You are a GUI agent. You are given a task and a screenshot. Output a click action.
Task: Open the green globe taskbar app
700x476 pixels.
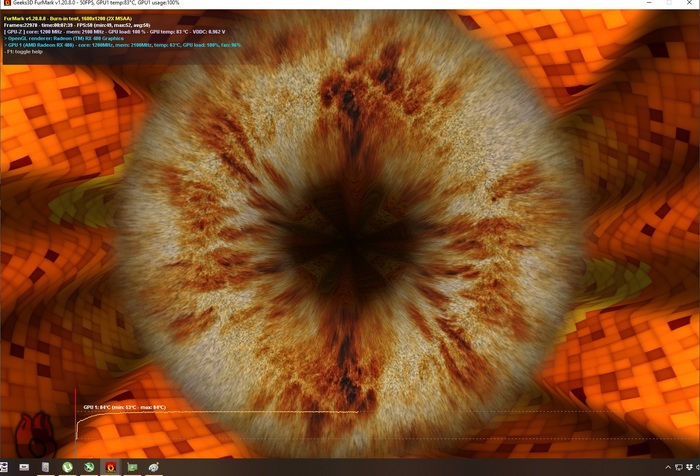(x=89, y=467)
